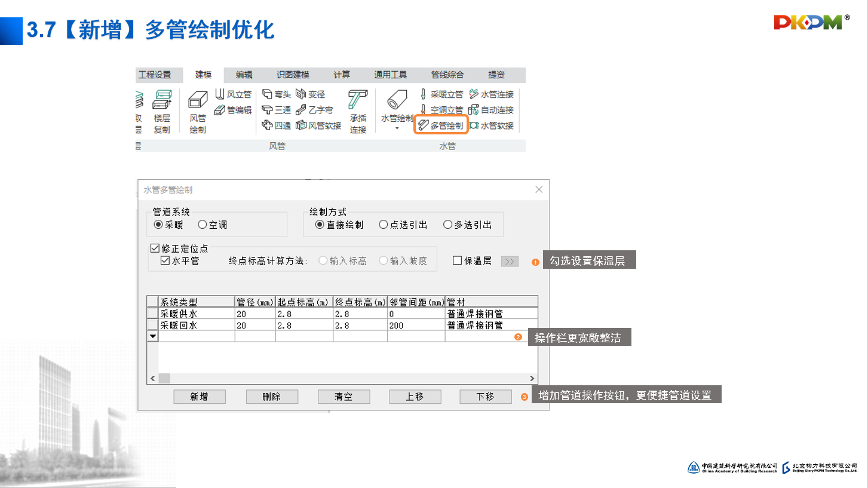Switch to the 管线综合 tab
Screen dimensions: 868x488
pyautogui.click(x=447, y=75)
